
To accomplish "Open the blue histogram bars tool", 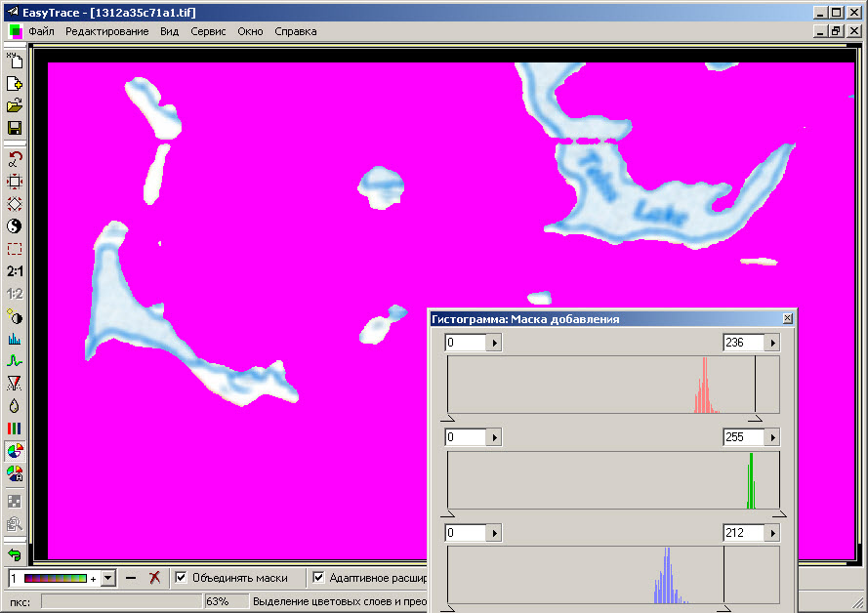I will [x=15, y=340].
